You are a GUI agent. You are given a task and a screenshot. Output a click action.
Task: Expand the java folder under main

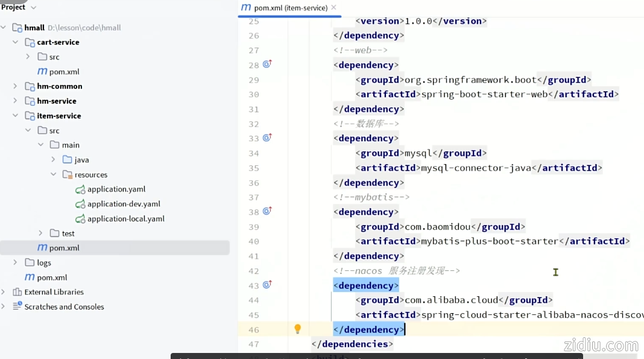53,160
